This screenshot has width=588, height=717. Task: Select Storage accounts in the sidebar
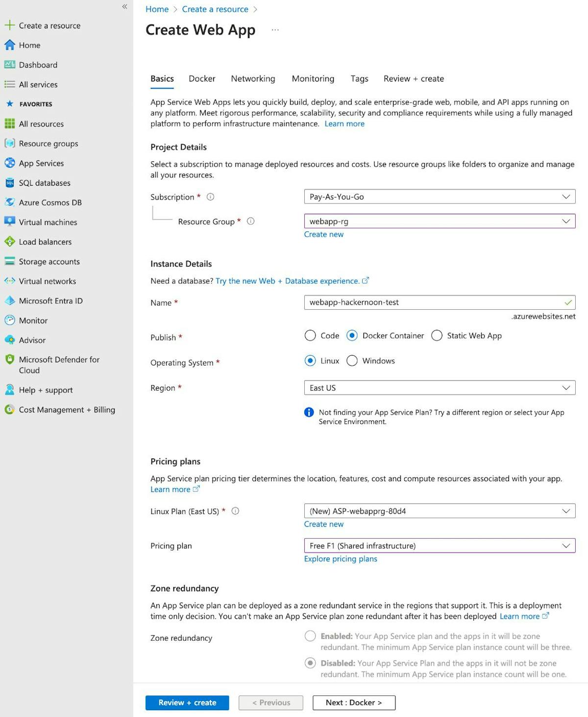pos(49,262)
